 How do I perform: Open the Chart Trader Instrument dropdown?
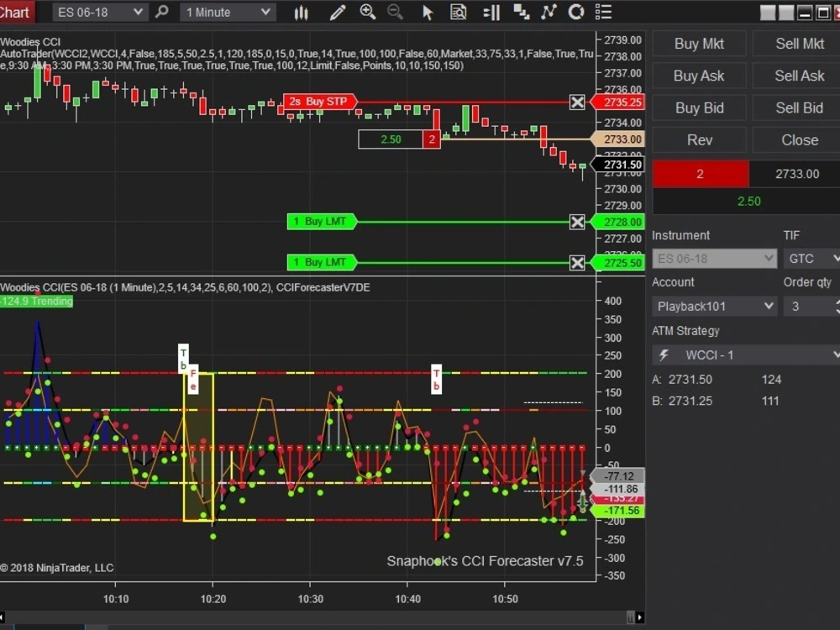714,259
